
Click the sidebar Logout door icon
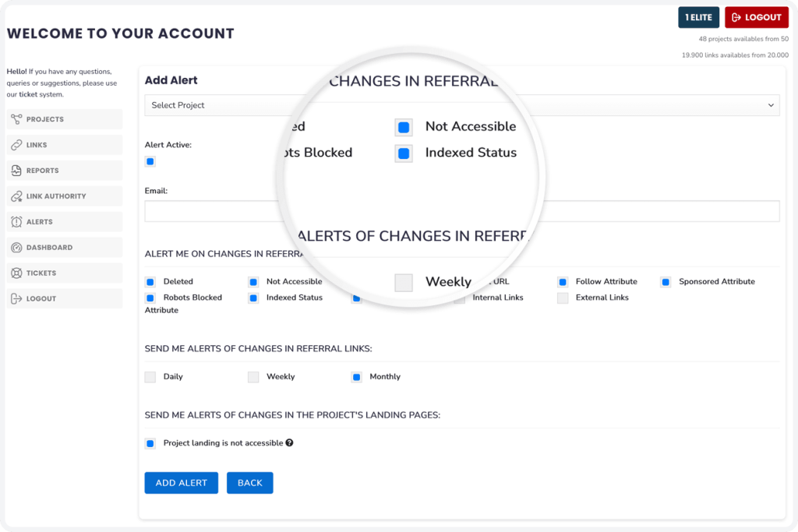click(16, 298)
